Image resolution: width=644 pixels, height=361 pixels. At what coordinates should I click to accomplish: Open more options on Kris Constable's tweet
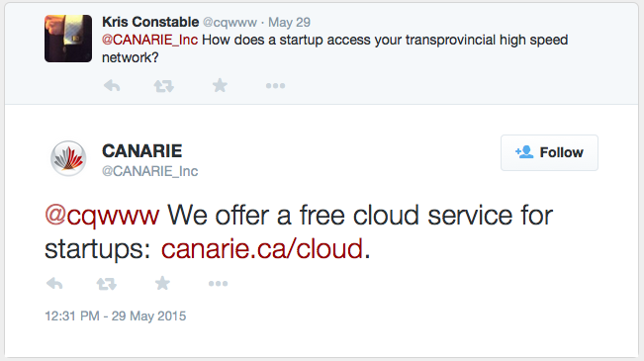(x=275, y=86)
